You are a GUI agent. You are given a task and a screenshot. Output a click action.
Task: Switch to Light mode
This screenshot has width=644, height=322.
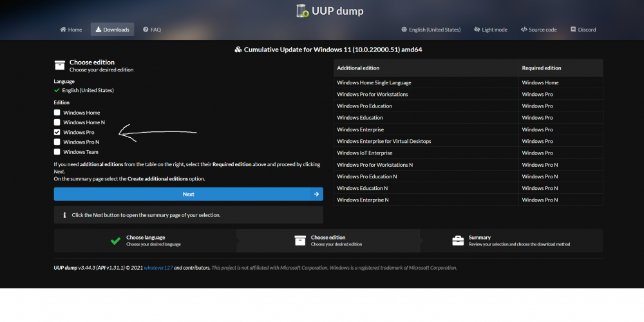(x=490, y=30)
